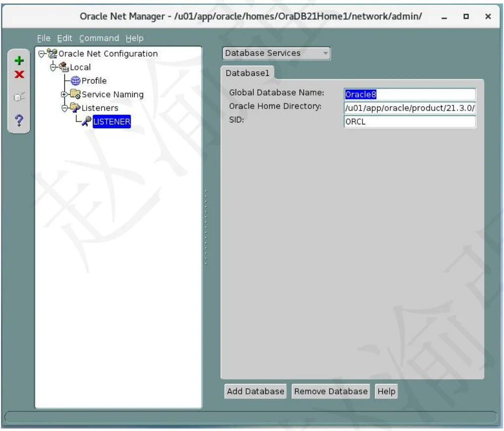The width and height of the screenshot is (504, 431).
Task: Click the red X Delete icon
Action: pyautogui.click(x=19, y=75)
